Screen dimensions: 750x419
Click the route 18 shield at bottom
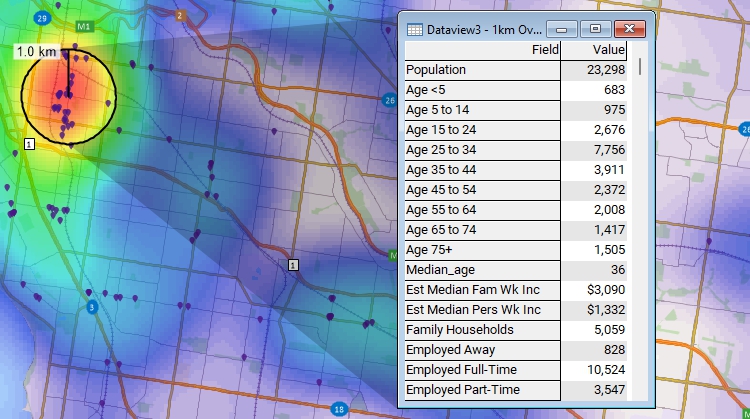[x=340, y=409]
